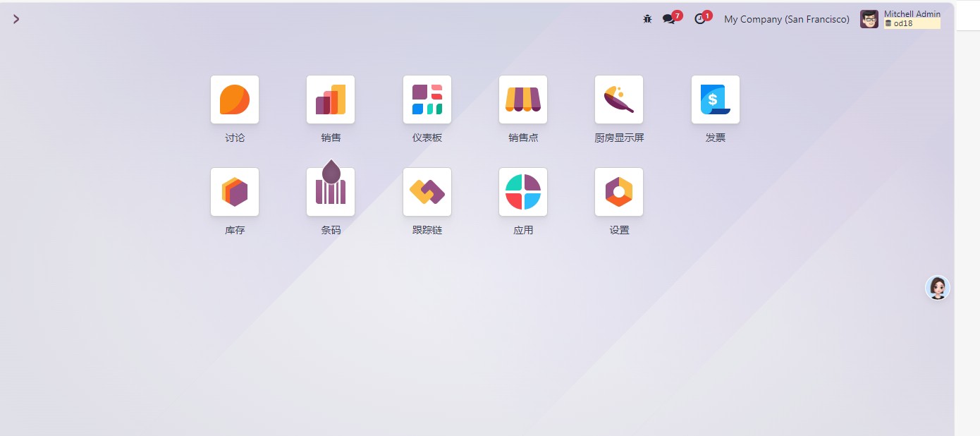980x436 pixels.
Task: Open conversations icon with 7 badge
Action: pyautogui.click(x=670, y=19)
